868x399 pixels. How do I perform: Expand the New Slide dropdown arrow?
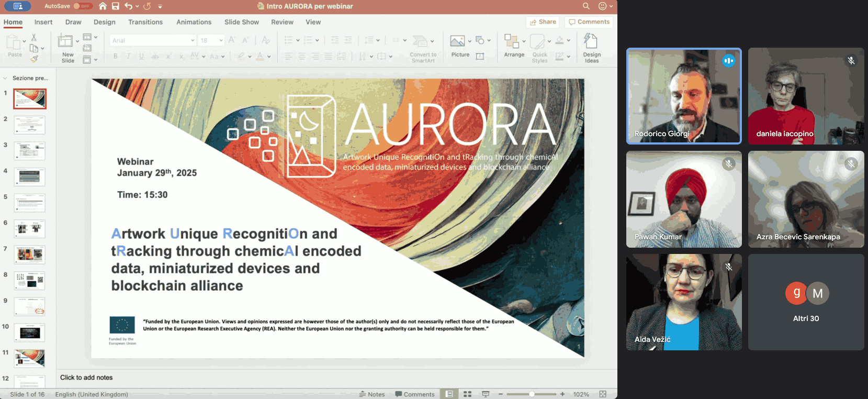[x=77, y=40]
